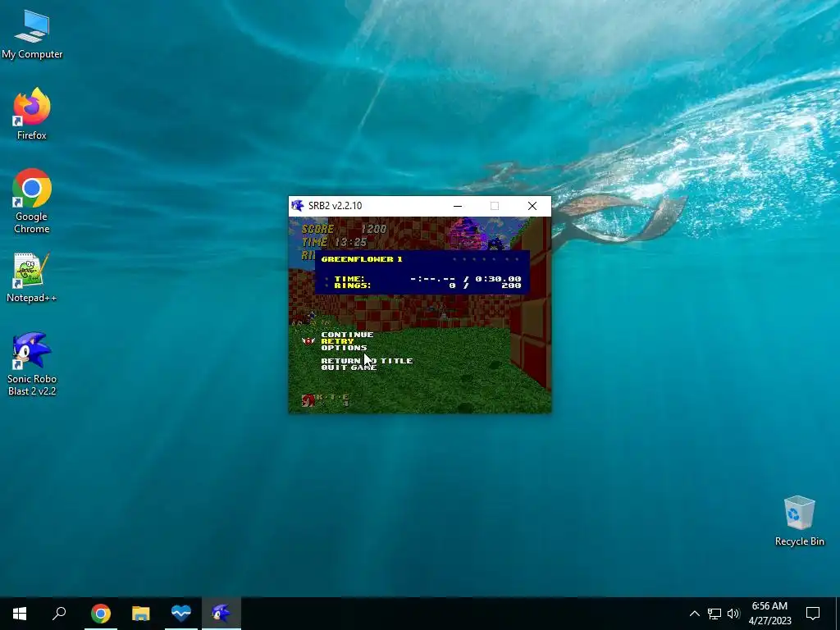Open network status tray icon
This screenshot has width=840, height=630.
coord(714,614)
